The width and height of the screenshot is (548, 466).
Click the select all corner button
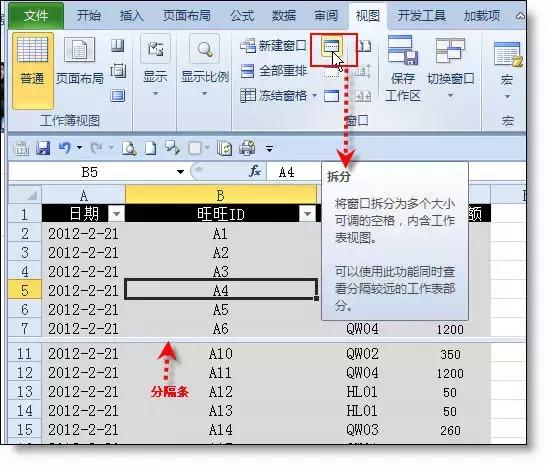(25, 195)
